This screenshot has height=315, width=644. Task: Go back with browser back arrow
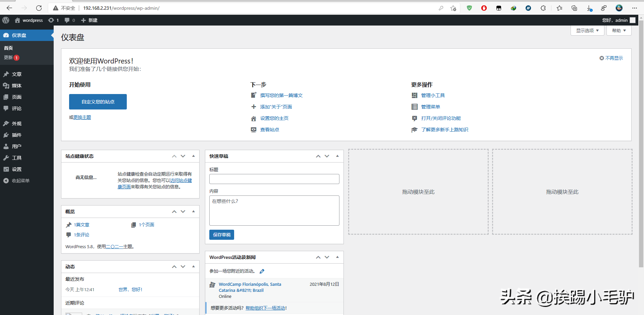pyautogui.click(x=9, y=8)
